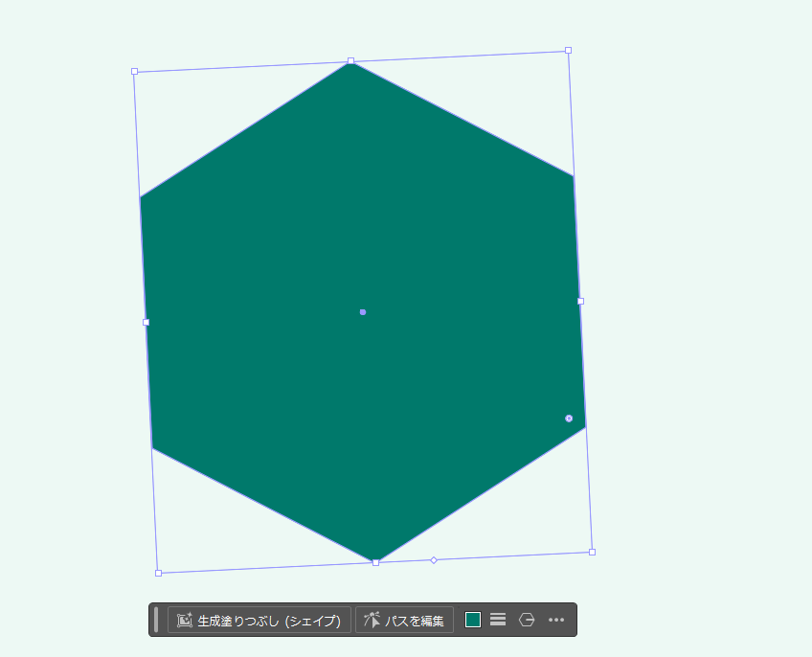Click the left-middle transform handle
This screenshot has height=657, width=812.
point(146,322)
